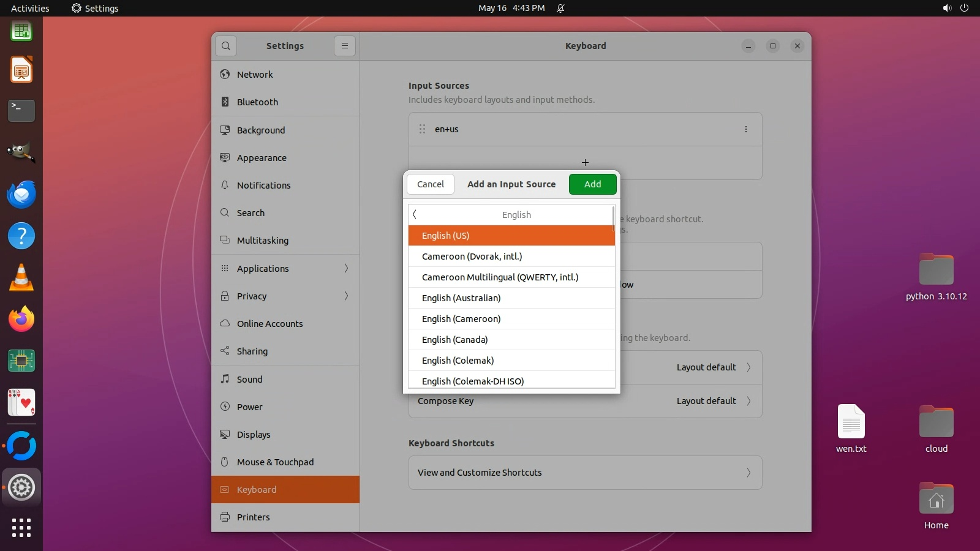Choose Cameroon Multilingual (QWERTY, intl.) layout

pos(500,277)
